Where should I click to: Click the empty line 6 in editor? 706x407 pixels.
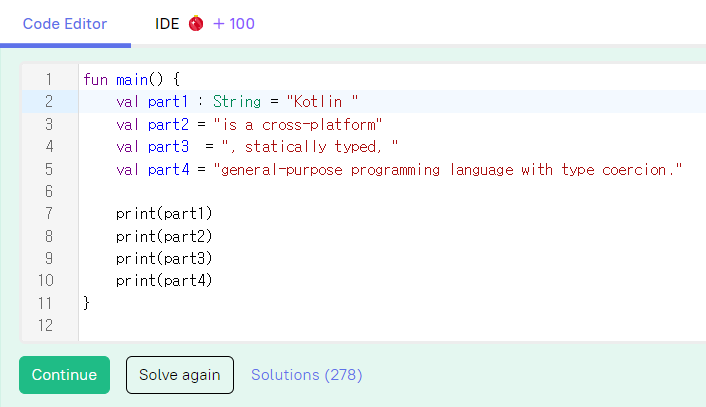[392, 191]
